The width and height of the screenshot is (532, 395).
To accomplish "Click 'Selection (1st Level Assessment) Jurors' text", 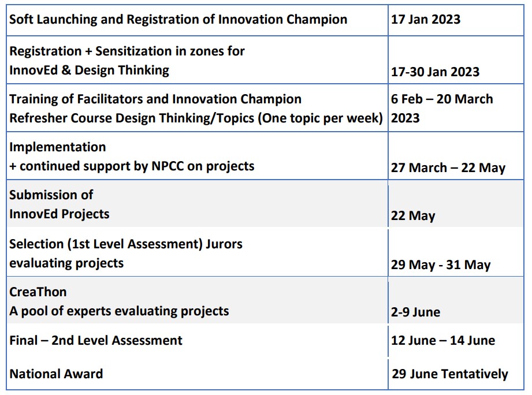I will click(x=126, y=244).
